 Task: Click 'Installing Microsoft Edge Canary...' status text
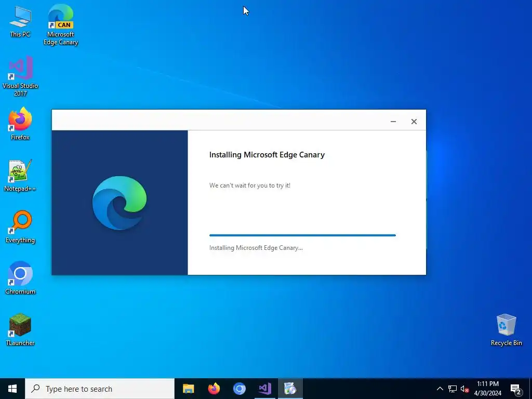256,248
